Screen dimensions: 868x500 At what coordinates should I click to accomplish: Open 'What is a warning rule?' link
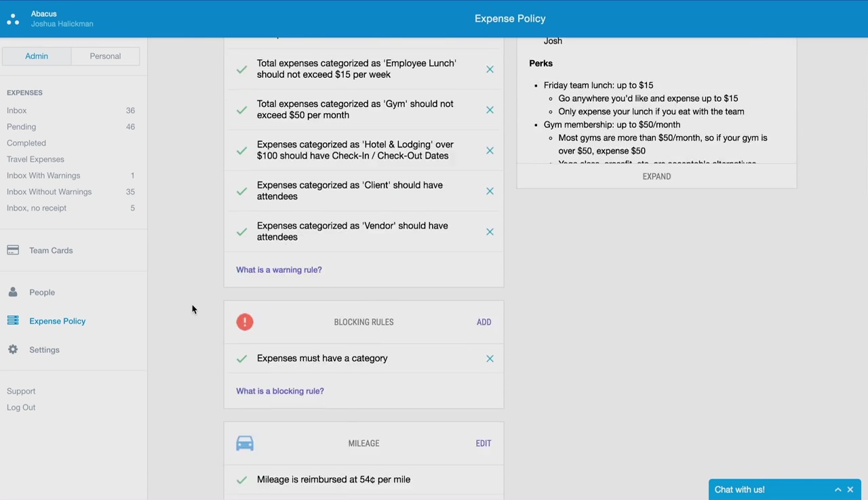279,270
